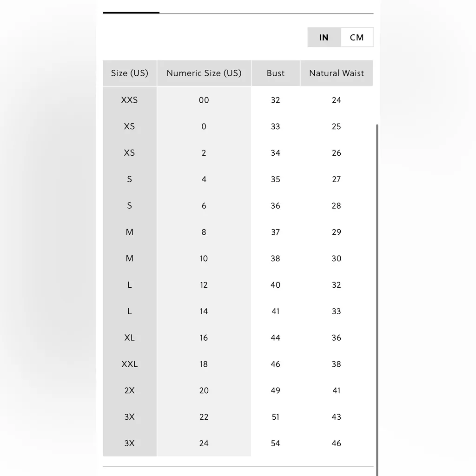Screen dimensions: 476x476
Task: Select the natural waist value 29
Action: point(337,232)
